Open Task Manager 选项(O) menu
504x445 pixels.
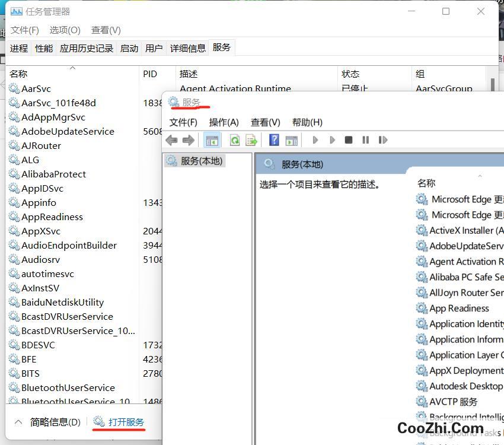click(x=65, y=30)
